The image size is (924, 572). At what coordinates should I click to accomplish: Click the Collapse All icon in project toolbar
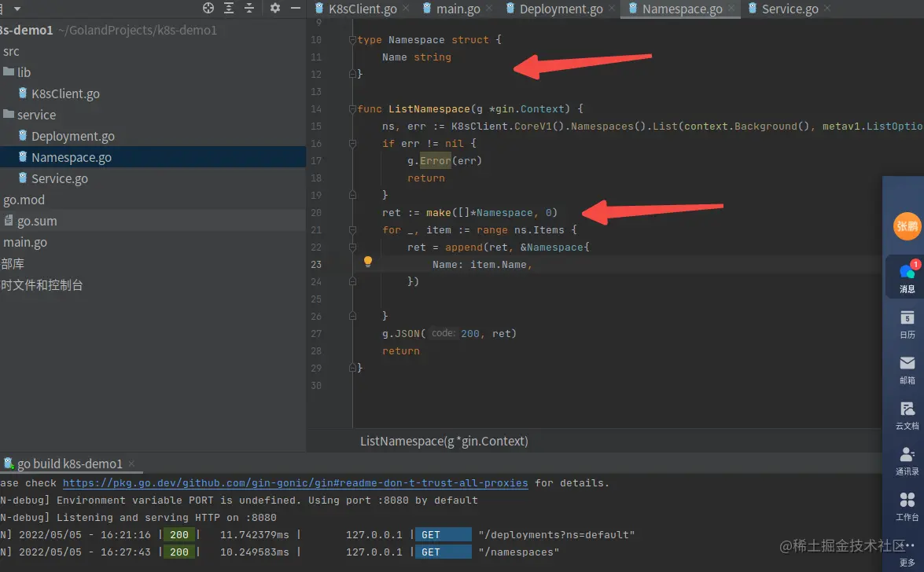point(249,8)
